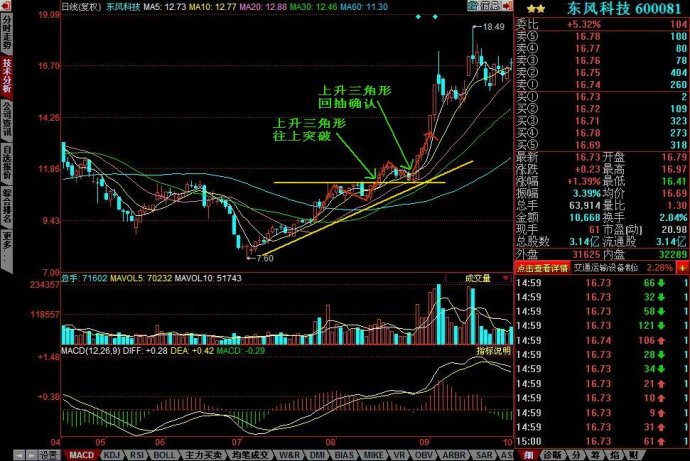
Task: Switch to the VR indicator tab
Action: click(399, 455)
